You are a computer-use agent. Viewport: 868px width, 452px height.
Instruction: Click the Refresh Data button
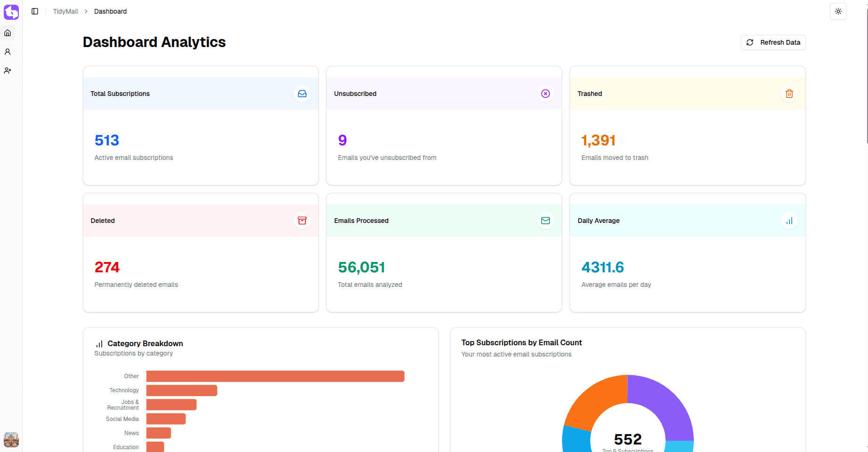[x=772, y=42]
